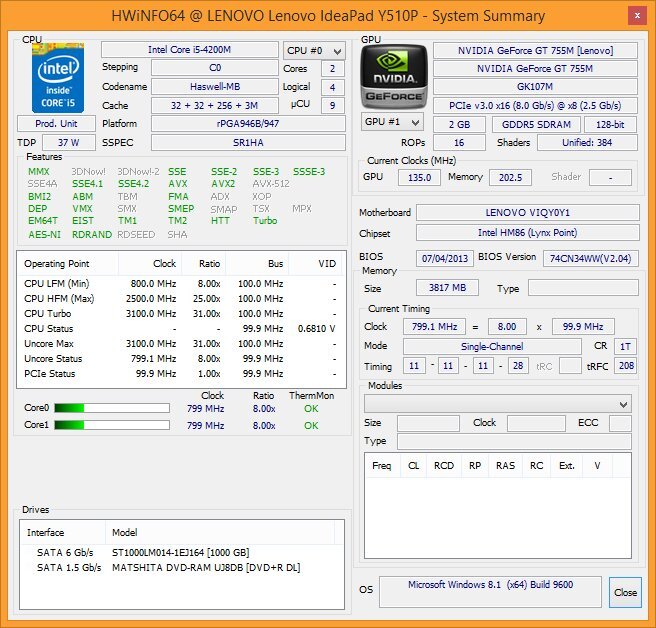Click the 37 W TDP field
Image resolution: width=656 pixels, height=628 pixels.
click(x=69, y=143)
